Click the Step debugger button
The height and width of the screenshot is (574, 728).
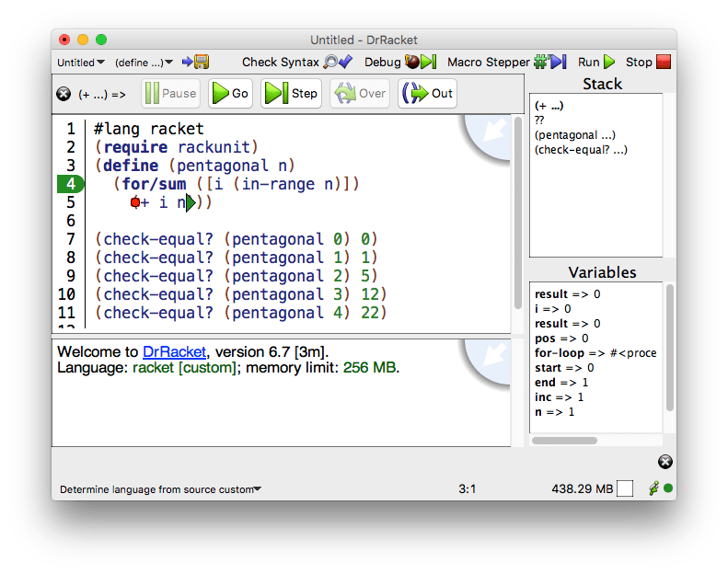[291, 93]
